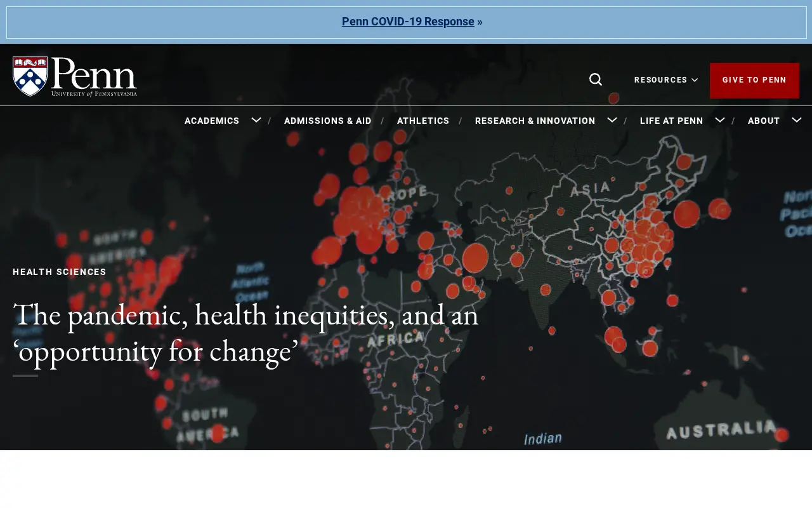Open the Health Sciences category link
This screenshot has height=508, width=812.
60,272
